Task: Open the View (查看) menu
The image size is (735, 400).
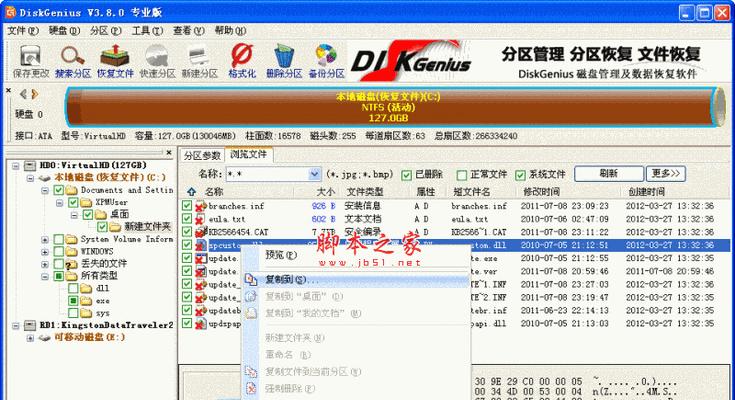Action: 188,30
